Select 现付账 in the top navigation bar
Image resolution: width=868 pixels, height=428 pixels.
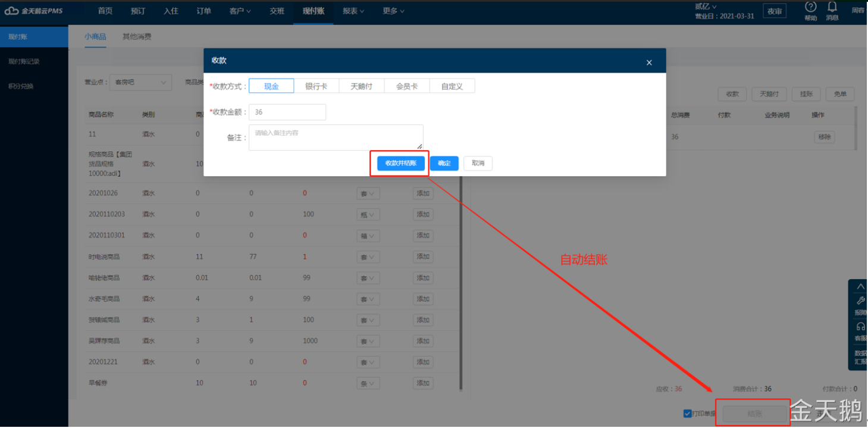point(313,11)
